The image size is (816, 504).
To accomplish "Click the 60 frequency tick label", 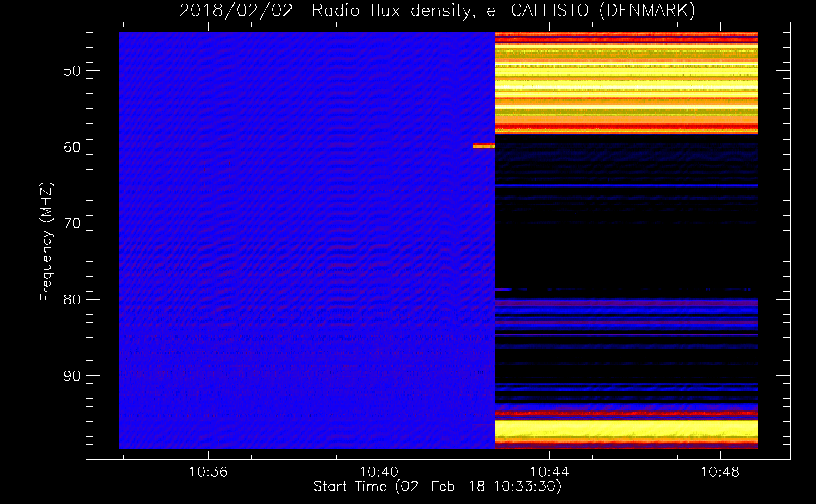I will [x=72, y=147].
